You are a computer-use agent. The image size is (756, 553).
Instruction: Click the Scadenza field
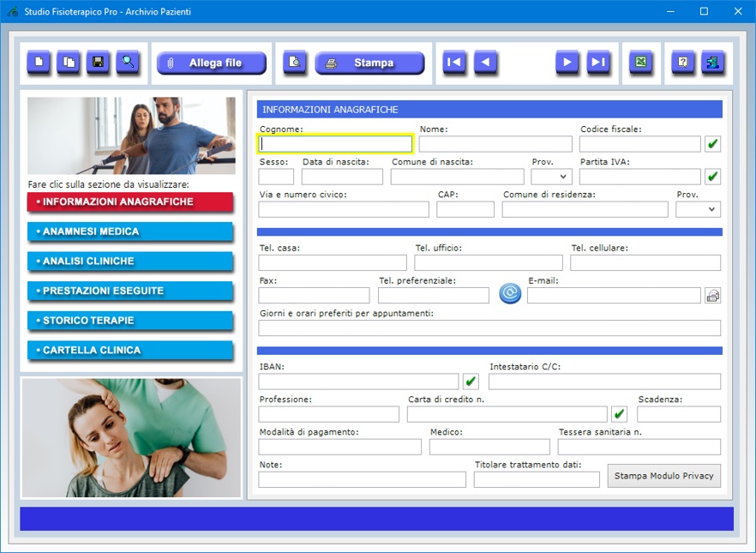coord(679,414)
